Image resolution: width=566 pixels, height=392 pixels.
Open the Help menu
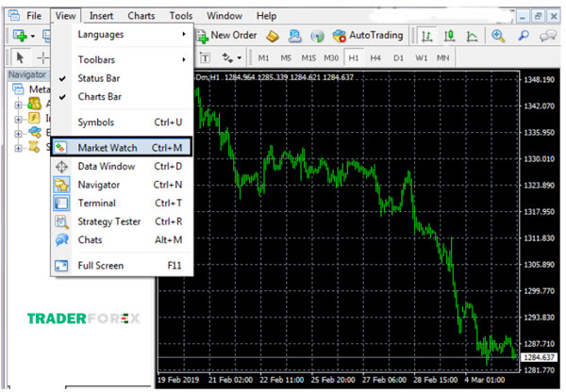(x=266, y=16)
